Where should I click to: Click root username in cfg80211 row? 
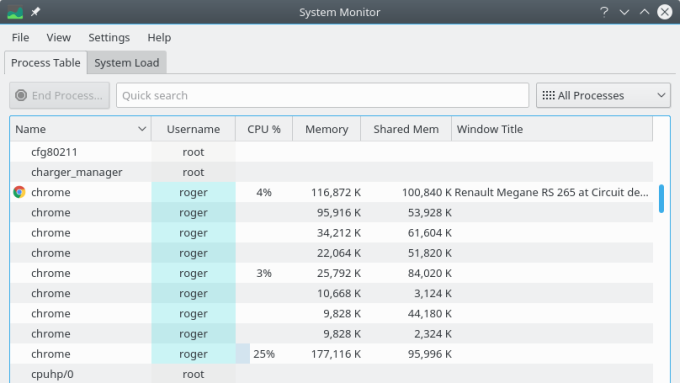point(193,152)
